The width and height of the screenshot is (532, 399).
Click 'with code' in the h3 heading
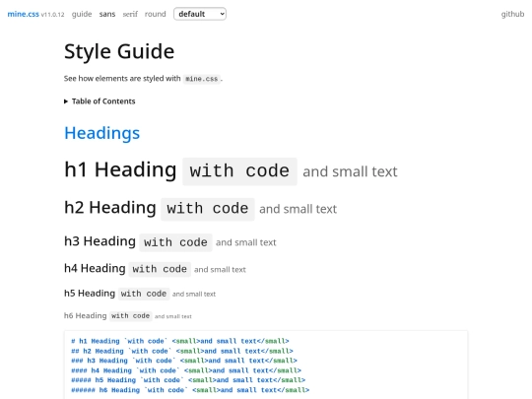click(175, 242)
